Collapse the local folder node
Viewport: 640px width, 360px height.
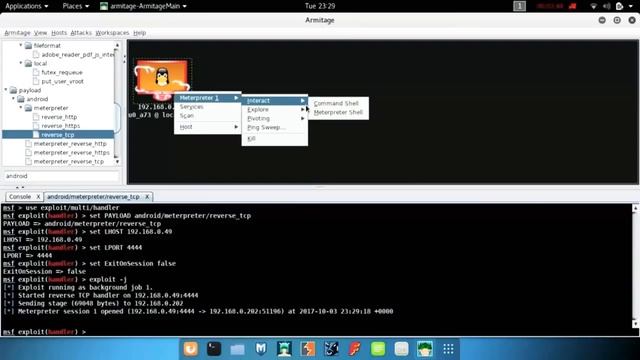[21, 63]
